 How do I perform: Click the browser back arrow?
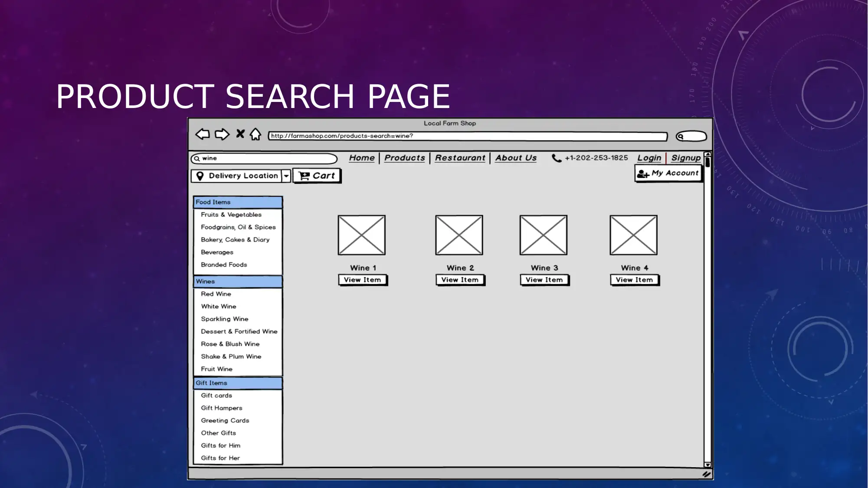[202, 134]
